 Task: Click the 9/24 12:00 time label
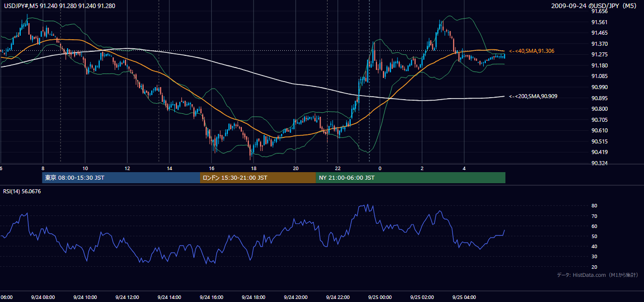[127, 297]
